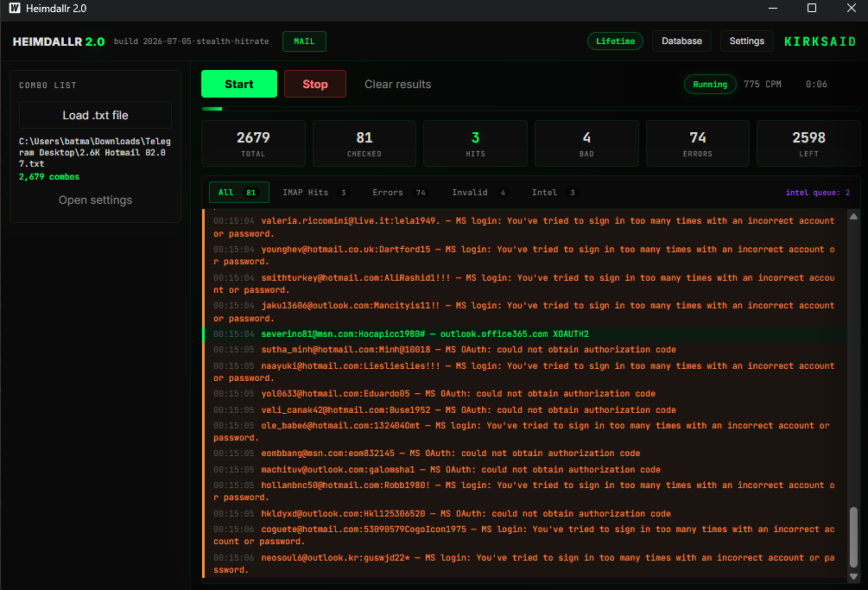868x590 pixels.
Task: Select the veli_canak42@hotmail.com log row
Action: click(x=525, y=410)
